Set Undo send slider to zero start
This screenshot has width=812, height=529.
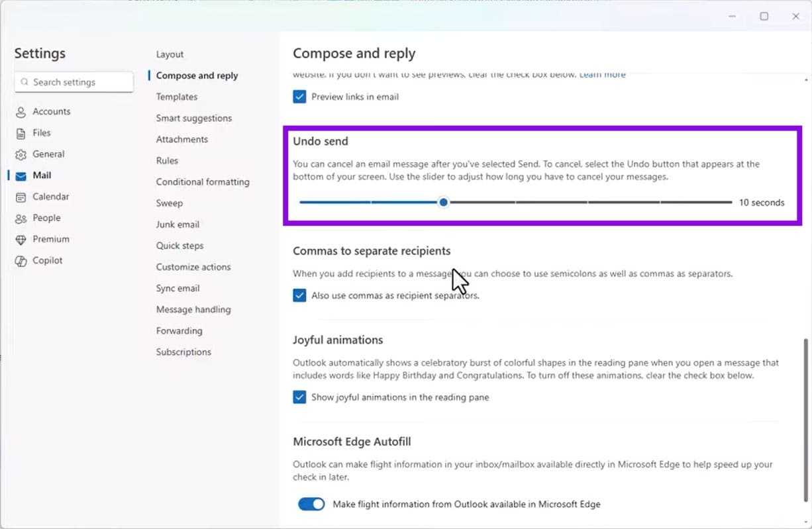pos(301,202)
